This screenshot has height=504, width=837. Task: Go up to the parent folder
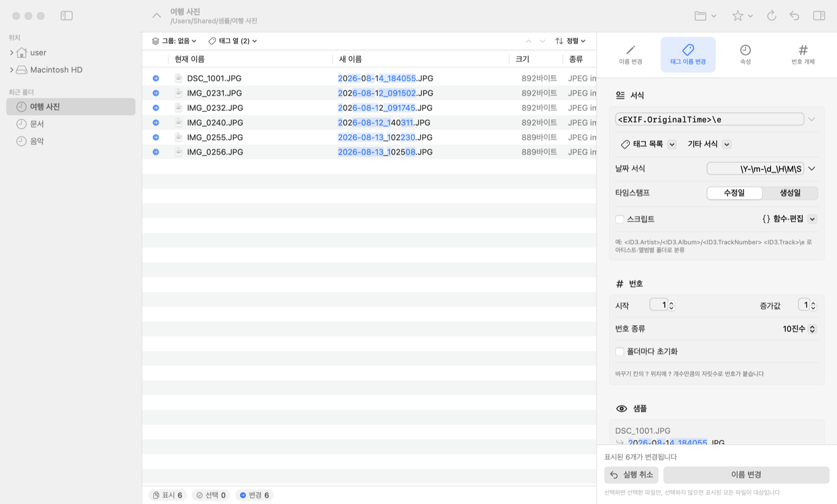click(156, 16)
